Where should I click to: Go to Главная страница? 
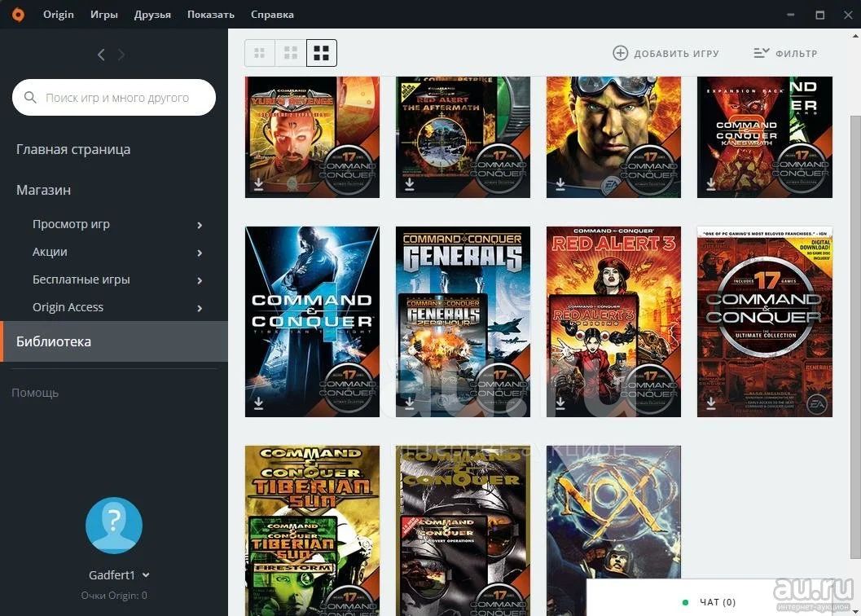tap(73, 149)
